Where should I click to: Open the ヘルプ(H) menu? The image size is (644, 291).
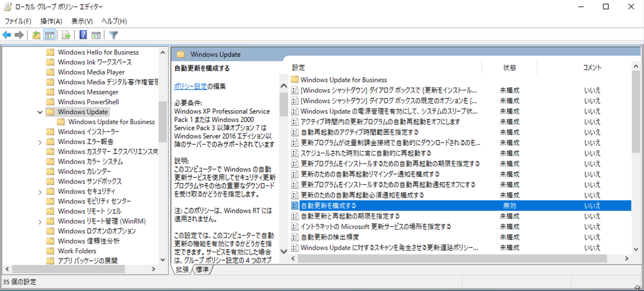114,21
